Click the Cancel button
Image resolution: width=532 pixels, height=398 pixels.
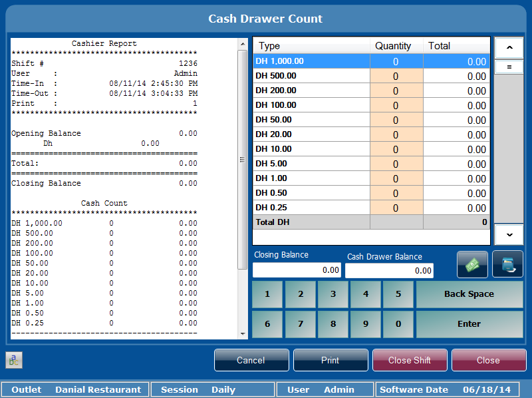coord(251,360)
